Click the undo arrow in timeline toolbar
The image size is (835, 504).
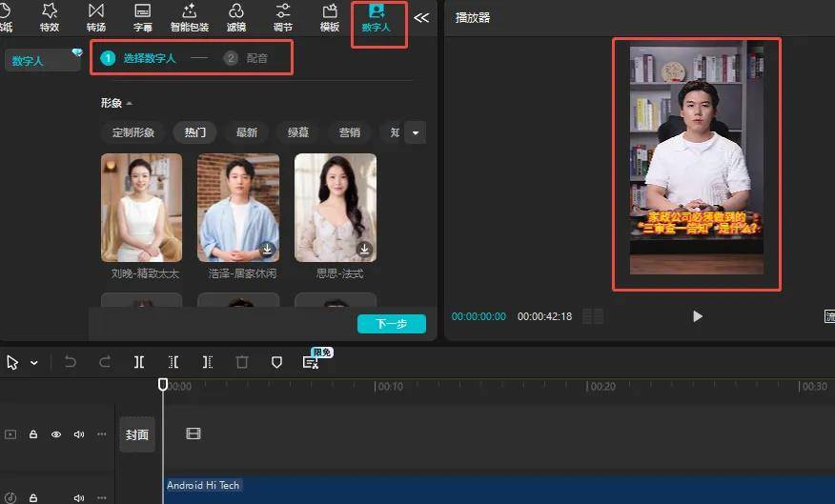(x=71, y=362)
